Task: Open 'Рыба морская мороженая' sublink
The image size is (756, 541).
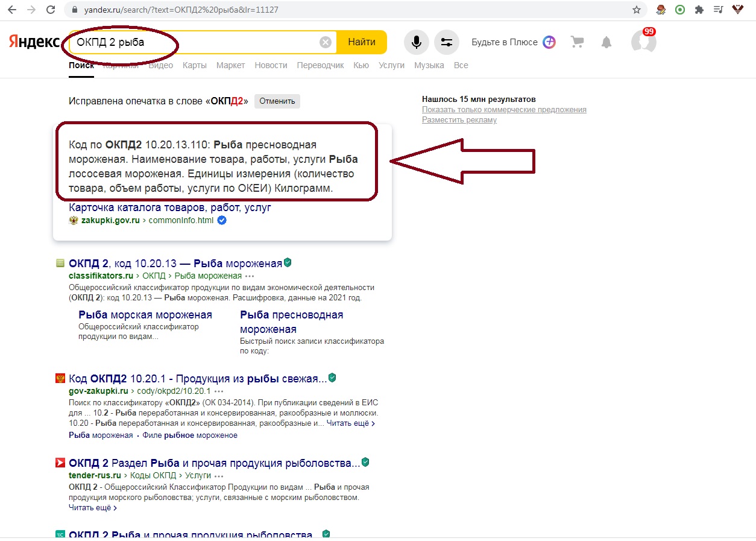Action: coord(145,315)
